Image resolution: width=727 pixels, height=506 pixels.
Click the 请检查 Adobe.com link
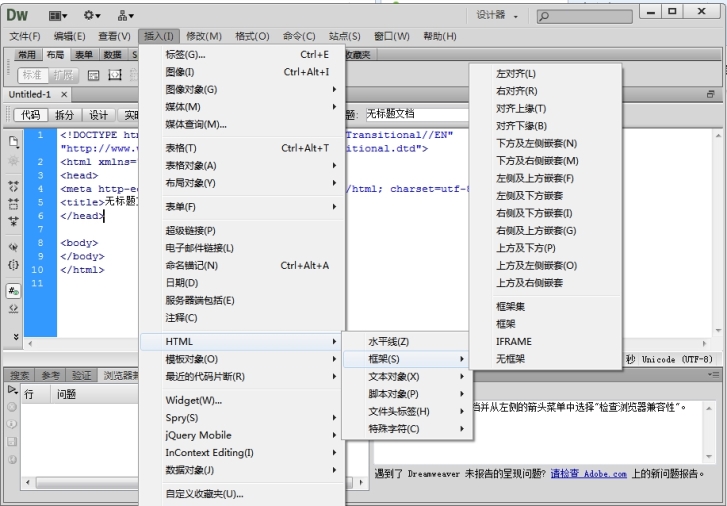click(x=588, y=473)
